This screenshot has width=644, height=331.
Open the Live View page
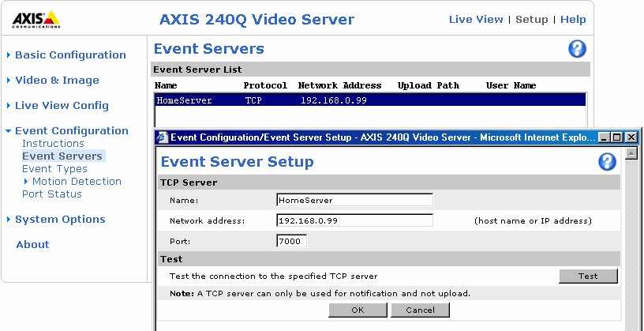pos(475,20)
